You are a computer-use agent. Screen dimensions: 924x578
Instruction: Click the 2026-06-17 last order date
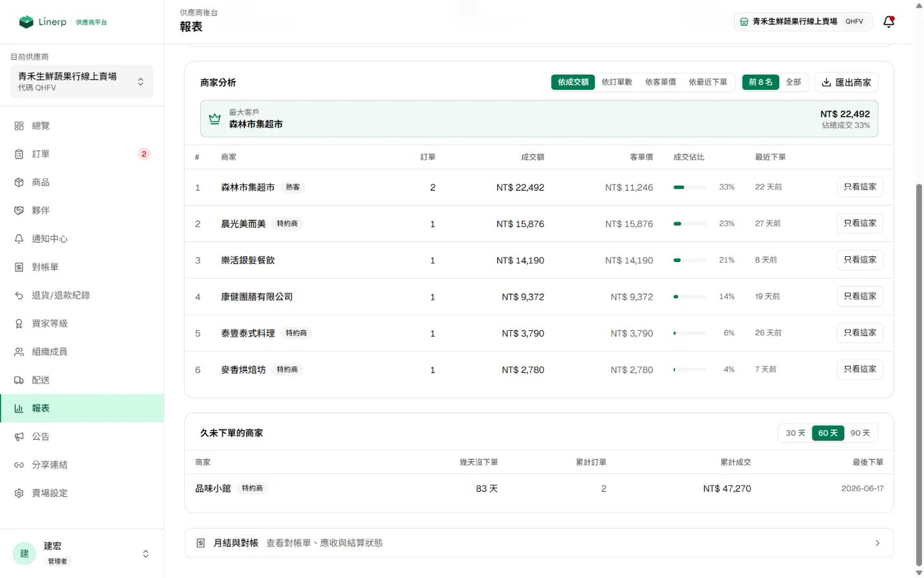point(862,489)
